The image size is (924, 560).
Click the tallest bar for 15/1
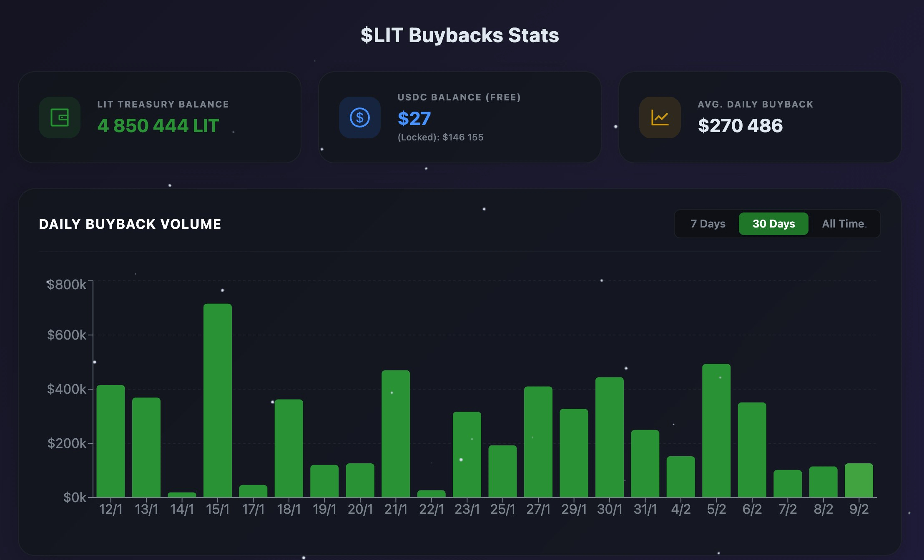[218, 400]
